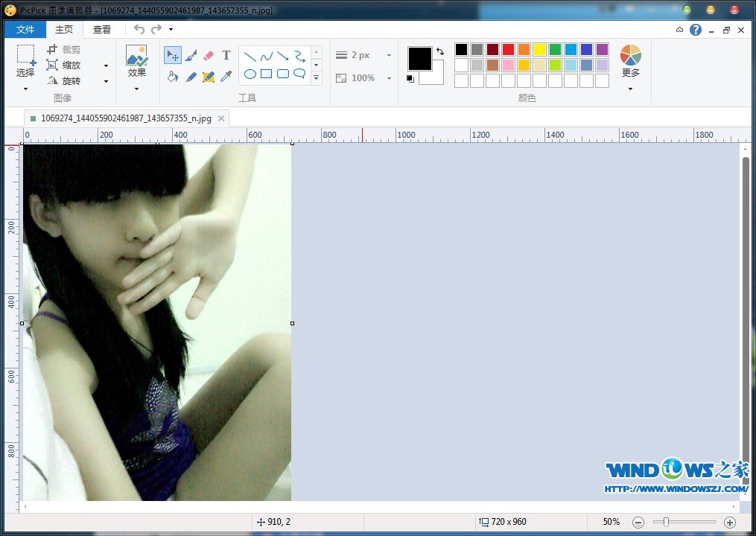Choose the Text tool
This screenshot has width=756, height=536.
[x=226, y=56]
